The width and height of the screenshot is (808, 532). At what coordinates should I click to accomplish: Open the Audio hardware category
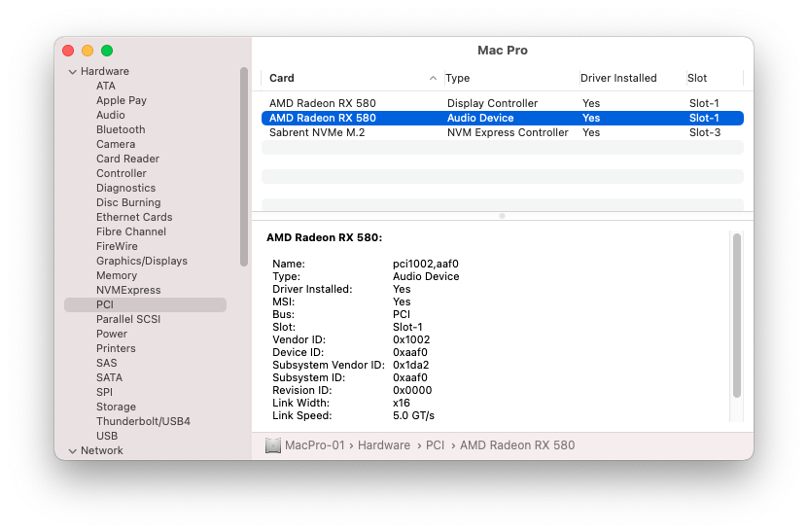pyautogui.click(x=110, y=115)
